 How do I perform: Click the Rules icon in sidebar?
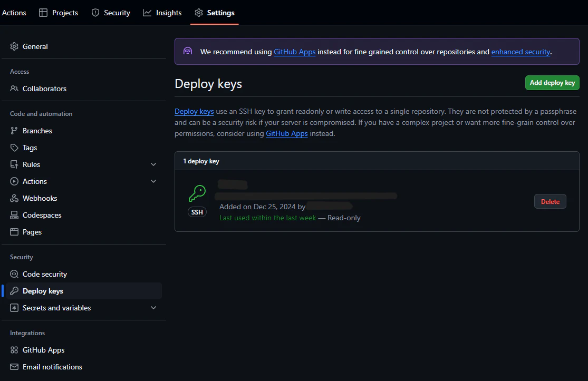(14, 164)
